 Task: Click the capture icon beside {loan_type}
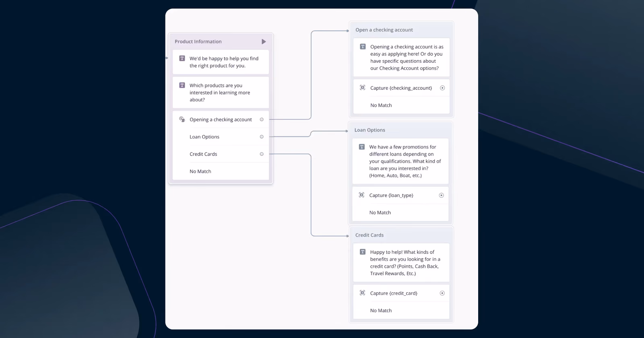coord(361,195)
